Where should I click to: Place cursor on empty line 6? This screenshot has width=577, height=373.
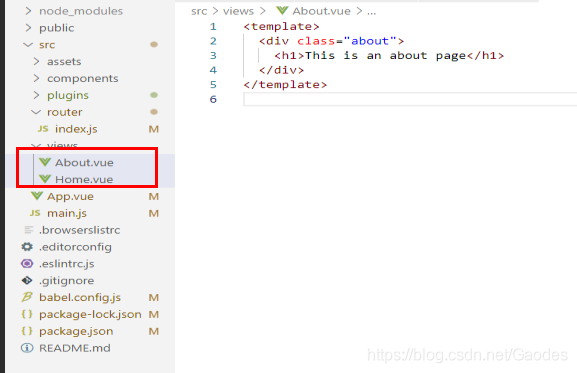coord(410,99)
